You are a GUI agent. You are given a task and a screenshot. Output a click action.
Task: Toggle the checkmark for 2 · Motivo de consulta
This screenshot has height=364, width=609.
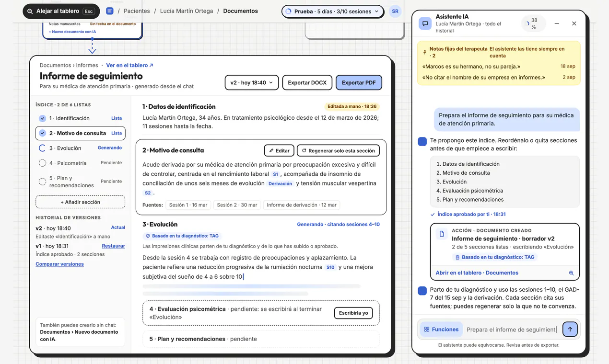click(x=42, y=133)
